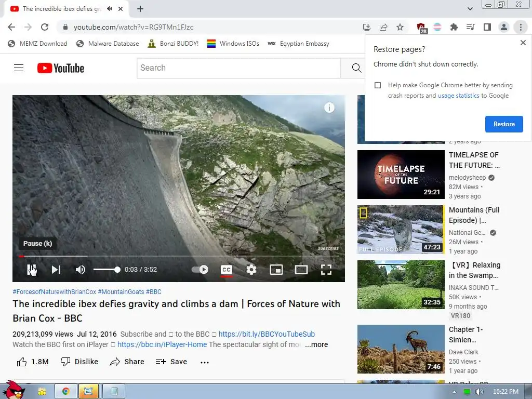This screenshot has height=399, width=532.
Task: Open video player settings gear
Action: point(251,270)
